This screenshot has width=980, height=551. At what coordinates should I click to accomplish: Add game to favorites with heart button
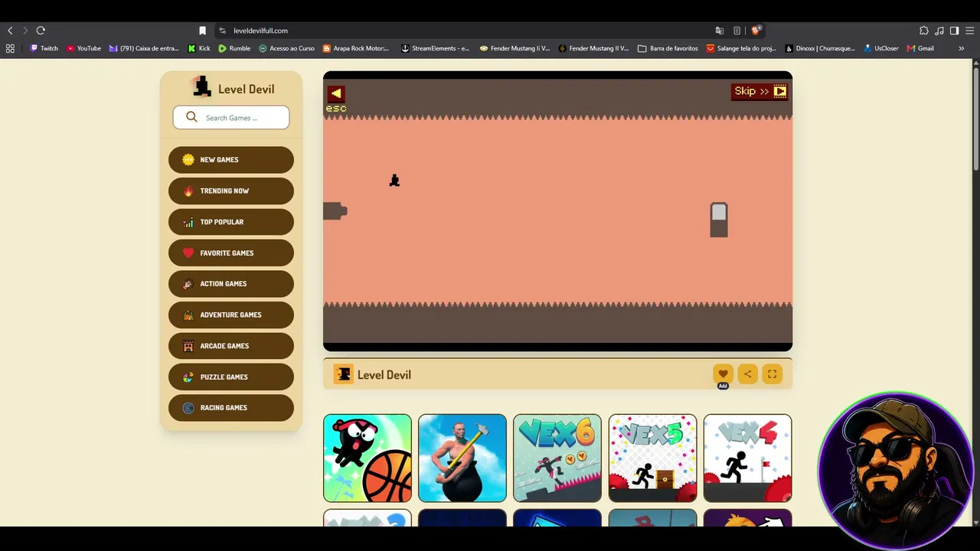coord(723,374)
